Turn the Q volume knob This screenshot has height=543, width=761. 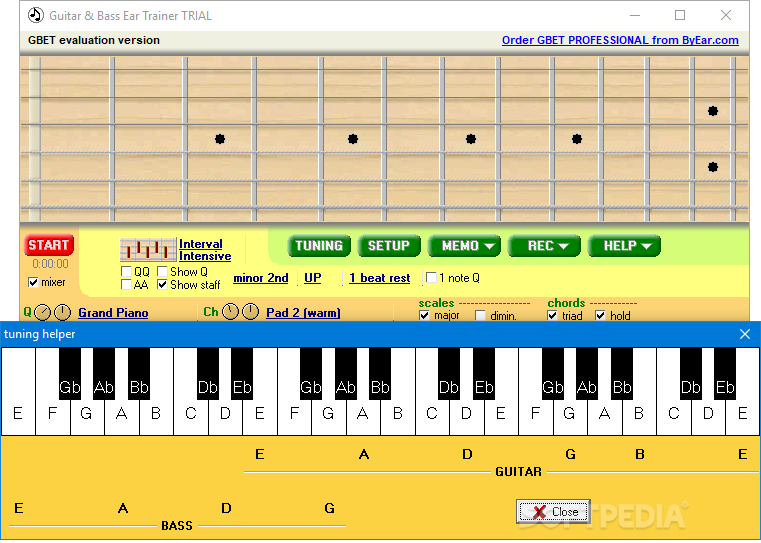43,313
